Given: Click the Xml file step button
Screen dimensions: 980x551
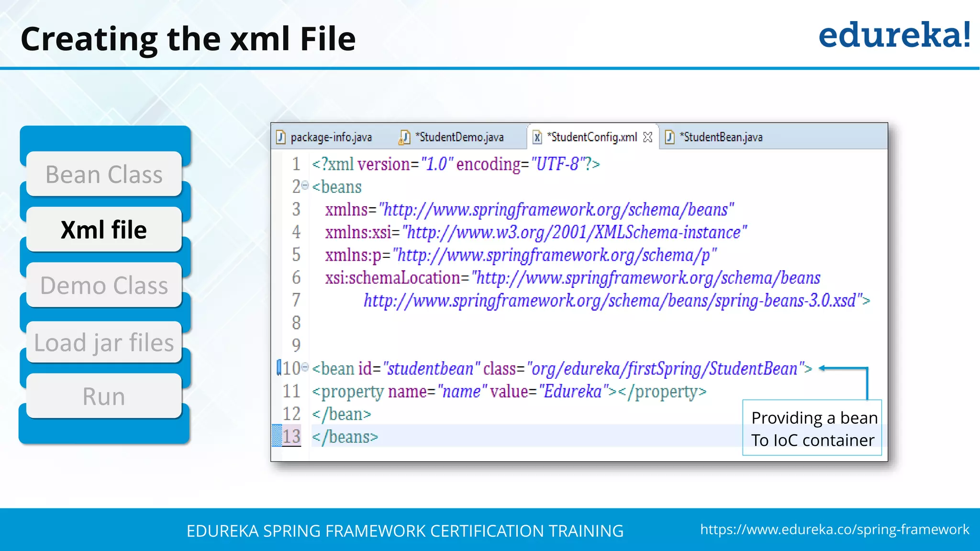Looking at the screenshot, I should 104,230.
